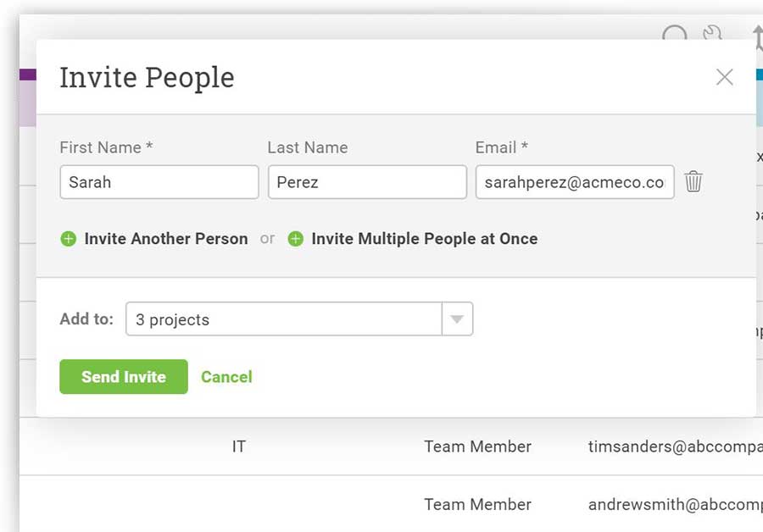The image size is (763, 532).
Task: Delete the Sarah Perez invite row with trash icon
Action: pos(693,182)
